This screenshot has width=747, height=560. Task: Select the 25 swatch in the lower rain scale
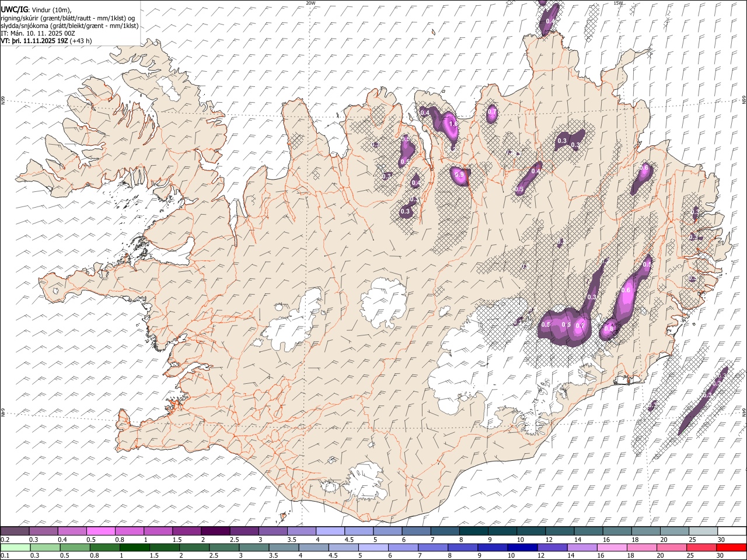[701, 547]
